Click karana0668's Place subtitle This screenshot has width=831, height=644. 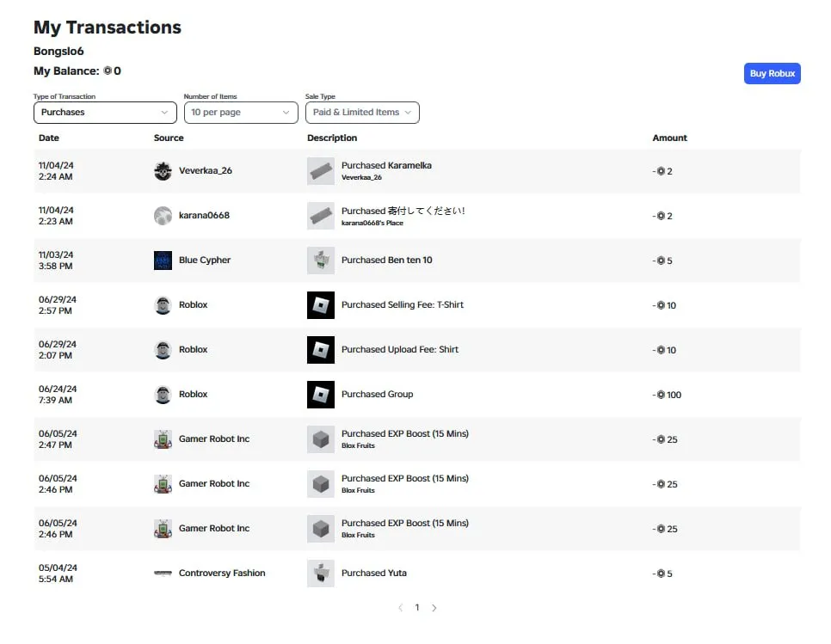(372, 223)
